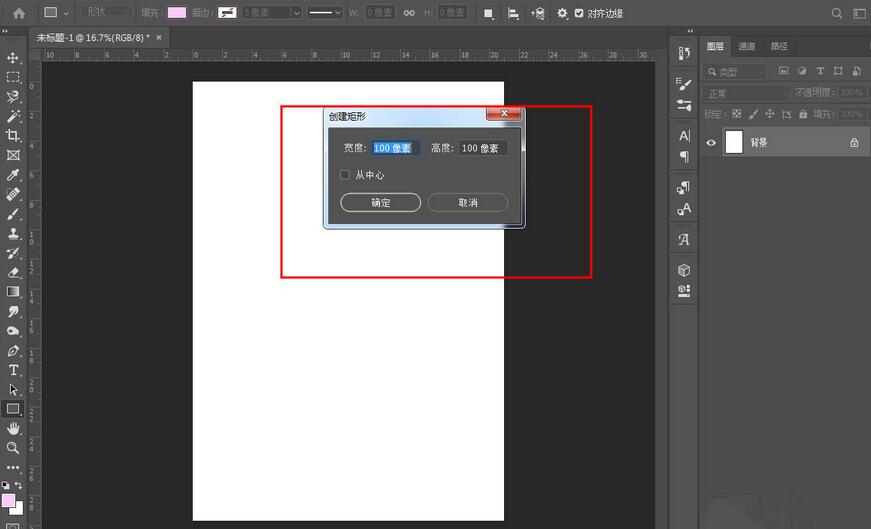Switch to the 路径 tab
Image resolution: width=871 pixels, height=529 pixels.
[778, 46]
